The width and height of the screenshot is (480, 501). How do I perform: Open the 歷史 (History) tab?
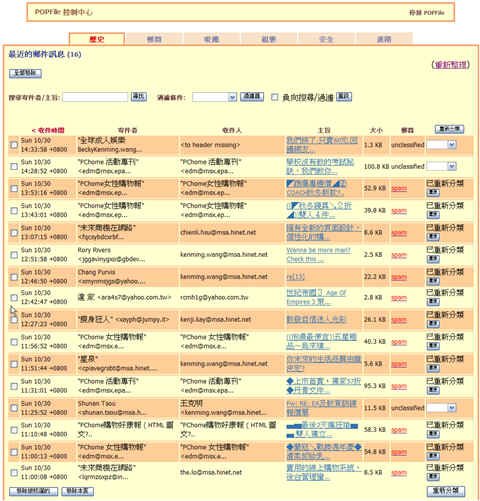pos(97,39)
